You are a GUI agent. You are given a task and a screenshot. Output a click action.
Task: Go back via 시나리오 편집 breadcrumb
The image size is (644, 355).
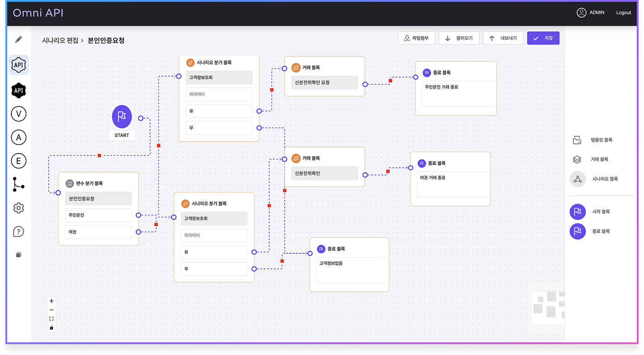click(60, 40)
